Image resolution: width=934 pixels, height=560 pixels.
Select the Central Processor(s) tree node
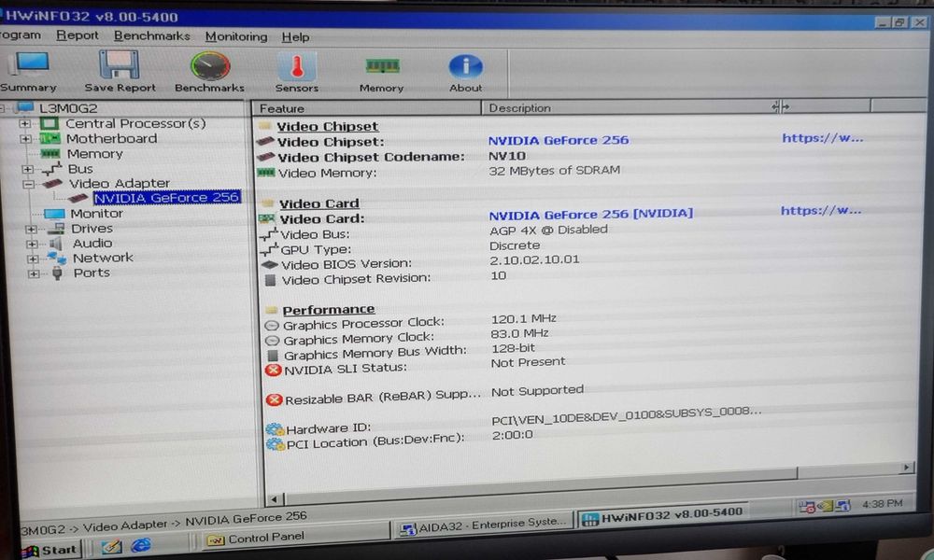[x=135, y=123]
